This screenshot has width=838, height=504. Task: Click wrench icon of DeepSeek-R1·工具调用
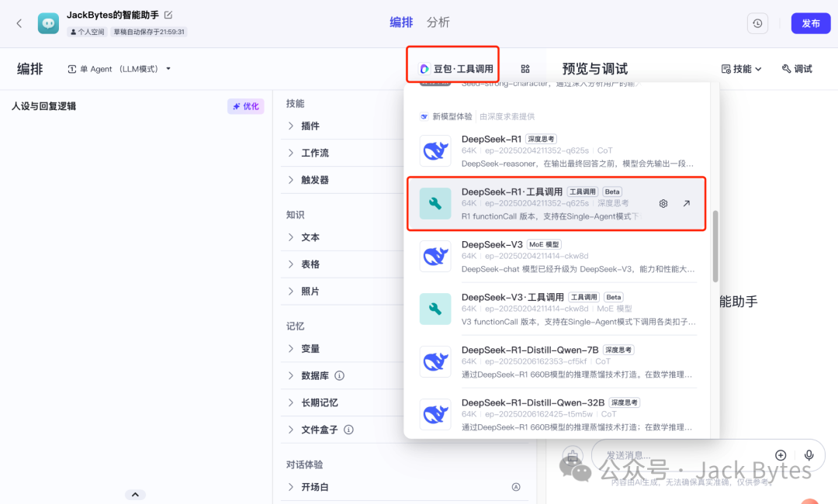pos(435,203)
